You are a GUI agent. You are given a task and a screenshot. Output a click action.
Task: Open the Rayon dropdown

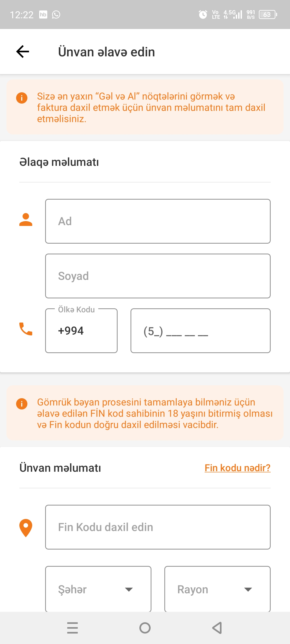point(217,589)
